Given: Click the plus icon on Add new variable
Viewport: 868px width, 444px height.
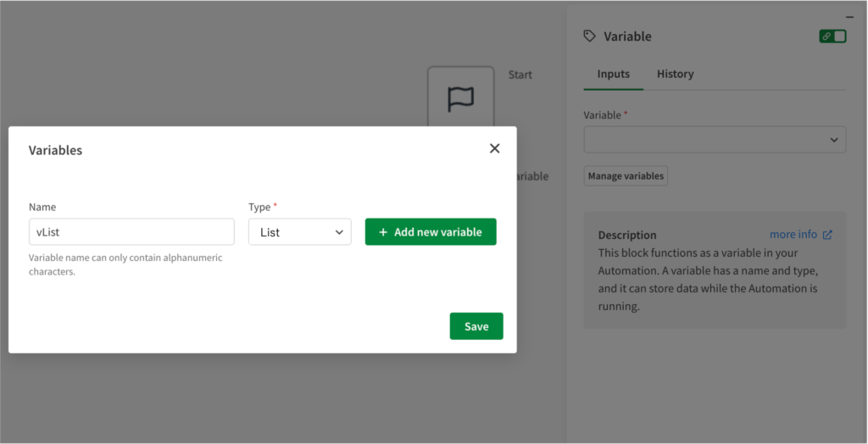Looking at the screenshot, I should (x=383, y=232).
